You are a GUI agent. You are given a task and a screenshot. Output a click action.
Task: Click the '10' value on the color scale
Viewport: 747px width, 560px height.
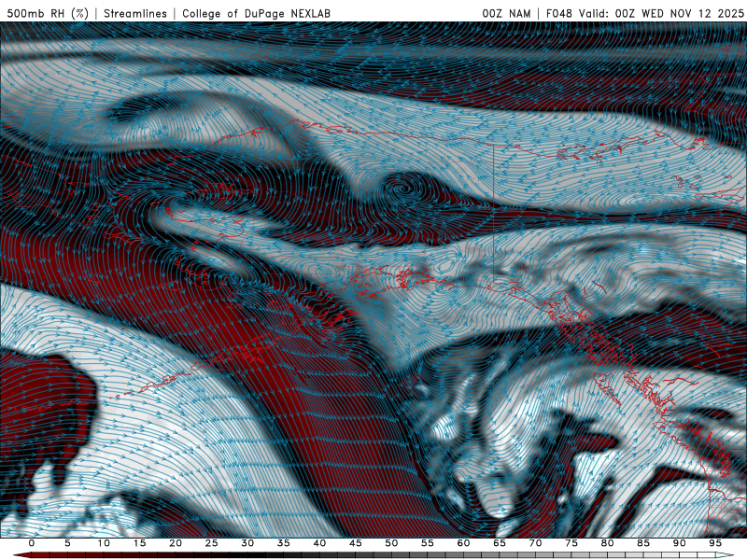104,543
